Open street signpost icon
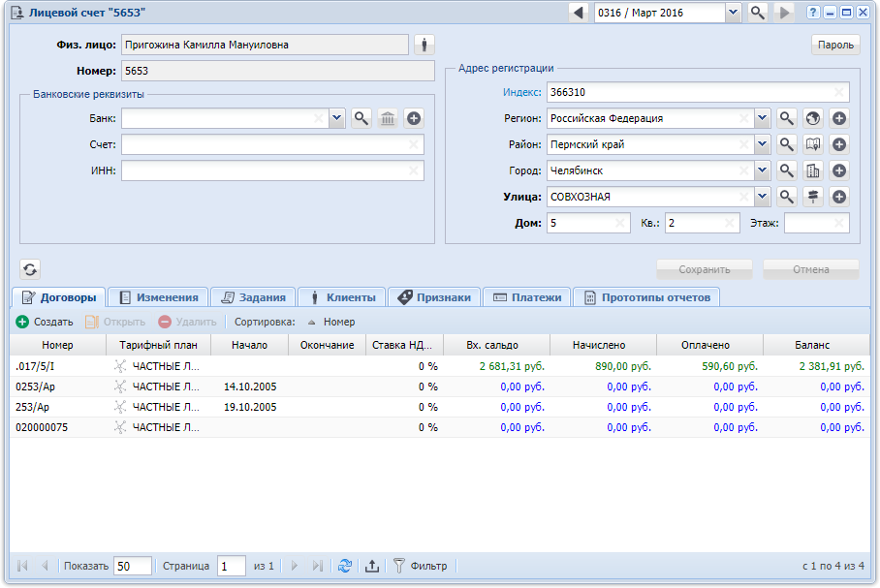Image resolution: width=880 pixels, height=588 pixels. (813, 197)
